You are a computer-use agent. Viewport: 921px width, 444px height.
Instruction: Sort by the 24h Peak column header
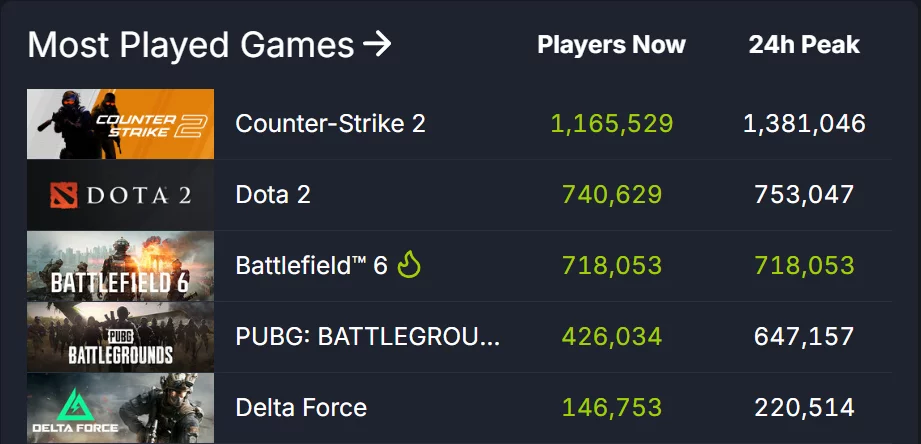click(804, 45)
